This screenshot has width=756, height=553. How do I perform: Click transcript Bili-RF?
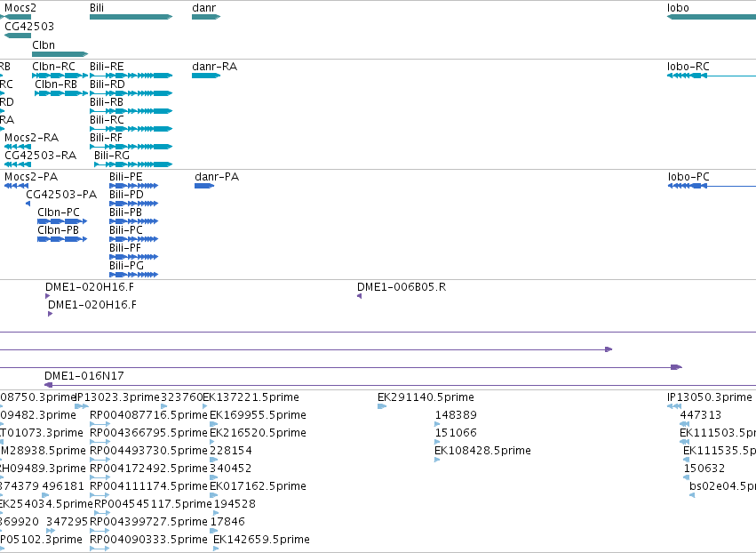[131, 147]
